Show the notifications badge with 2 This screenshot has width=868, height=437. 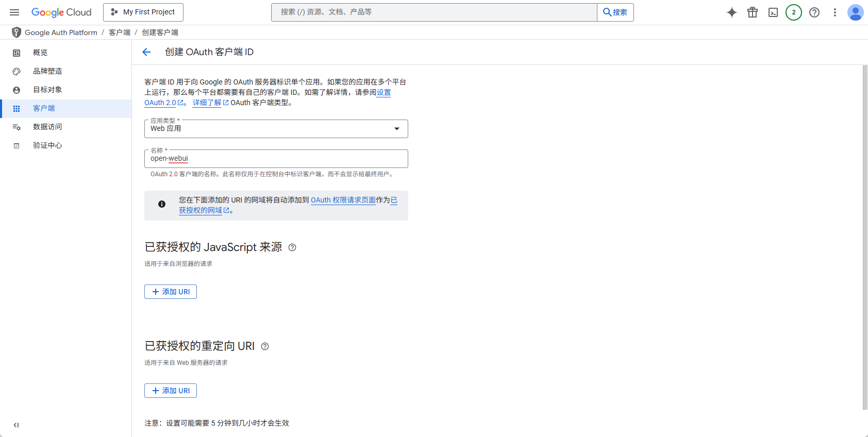click(x=794, y=12)
